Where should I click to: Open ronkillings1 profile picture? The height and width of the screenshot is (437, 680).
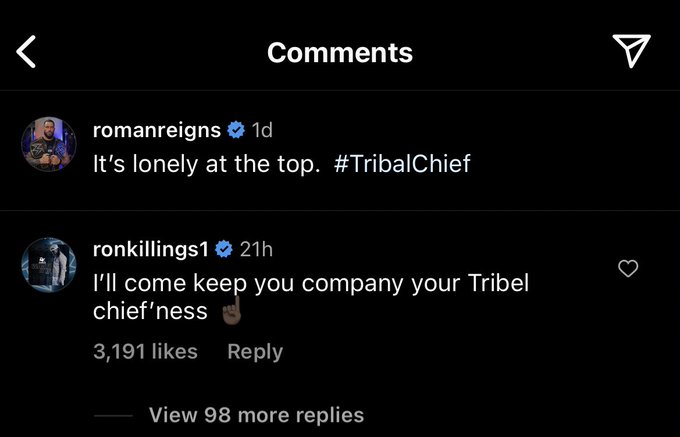click(49, 264)
